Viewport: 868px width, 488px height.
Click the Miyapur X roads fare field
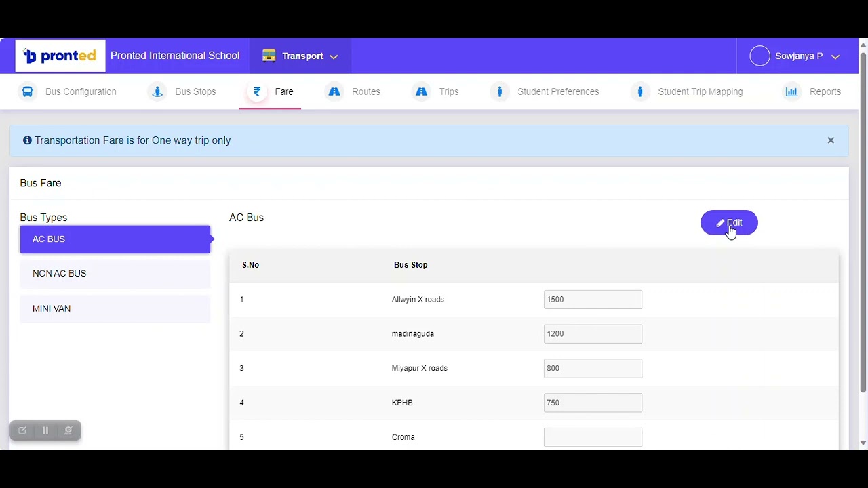point(593,368)
